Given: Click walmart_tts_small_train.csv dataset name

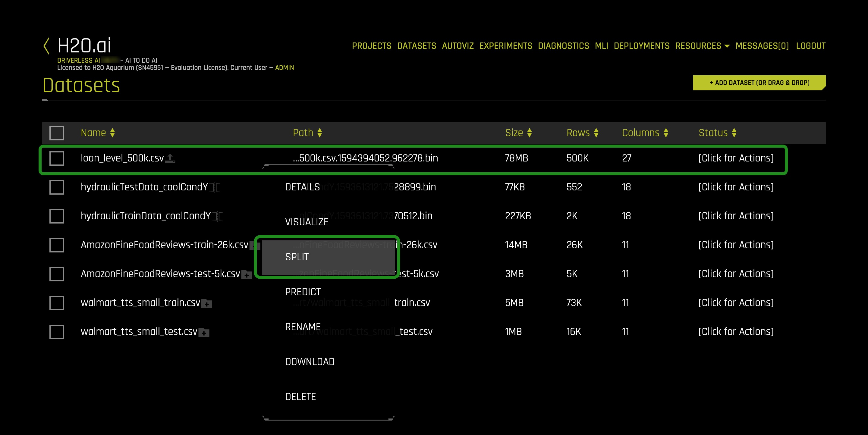Looking at the screenshot, I should click(140, 303).
